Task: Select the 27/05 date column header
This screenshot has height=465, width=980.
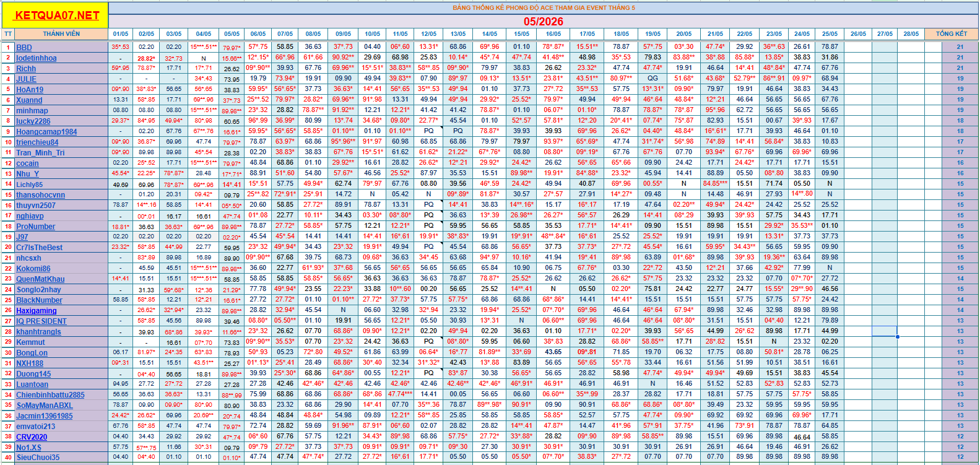Action: coord(885,34)
